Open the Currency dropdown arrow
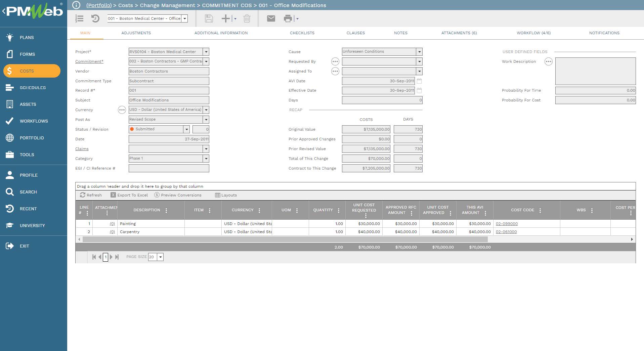 click(x=206, y=110)
